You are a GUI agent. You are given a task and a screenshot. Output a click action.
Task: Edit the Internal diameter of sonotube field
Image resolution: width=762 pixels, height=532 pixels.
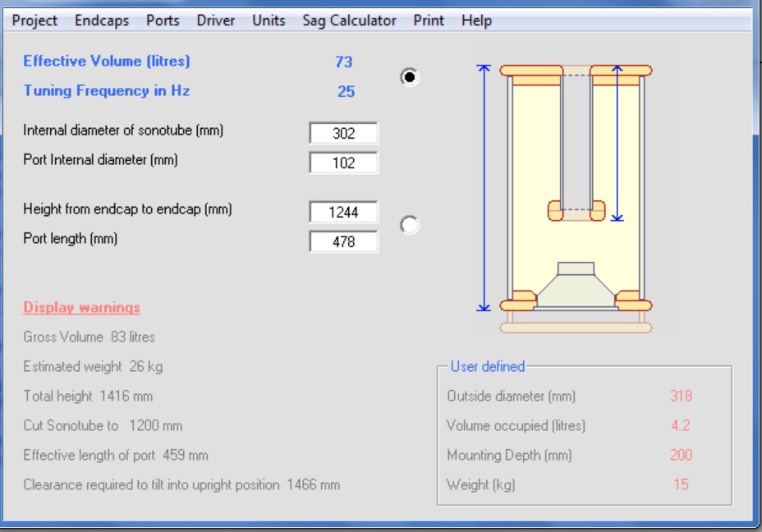[343, 133]
